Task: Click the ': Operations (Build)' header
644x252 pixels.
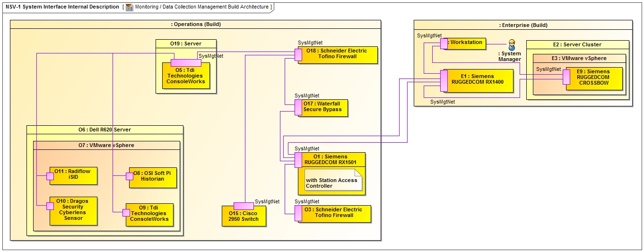Action: point(196,24)
